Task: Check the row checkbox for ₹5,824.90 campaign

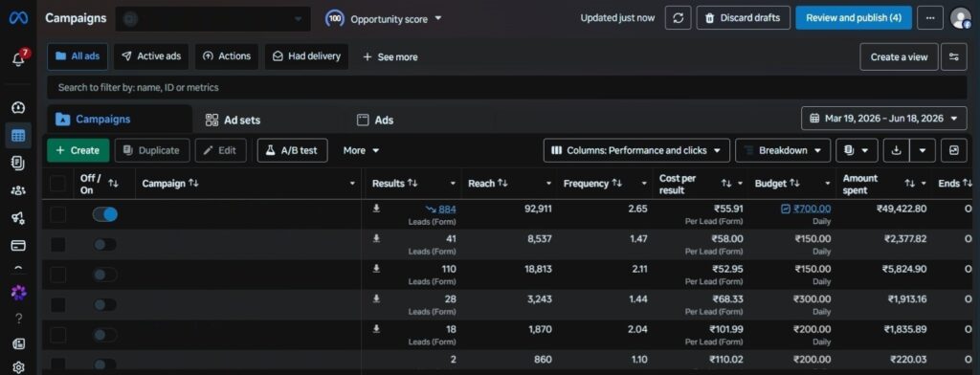Action: tap(57, 275)
